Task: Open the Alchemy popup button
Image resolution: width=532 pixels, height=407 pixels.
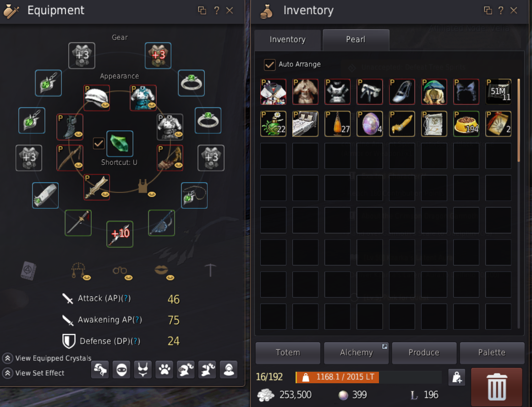Action: click(356, 353)
